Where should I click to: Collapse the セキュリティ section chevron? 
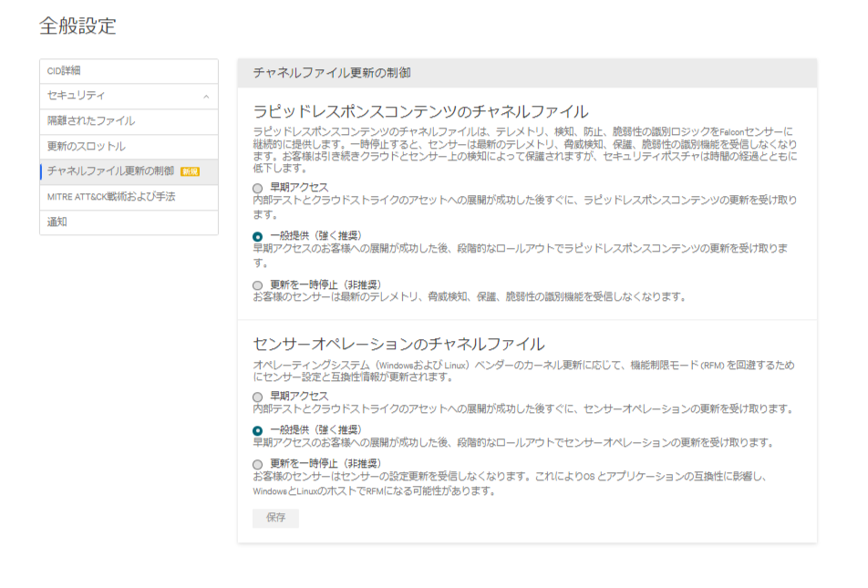point(206,97)
